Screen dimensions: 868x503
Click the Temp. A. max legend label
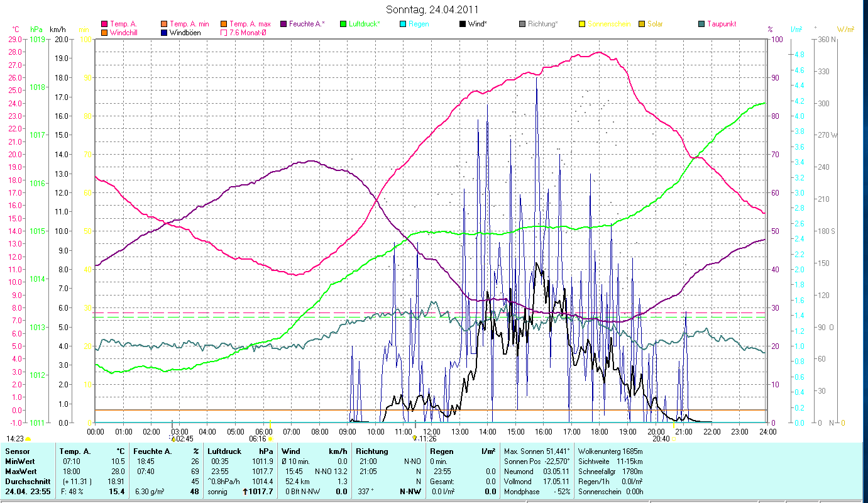(x=250, y=24)
